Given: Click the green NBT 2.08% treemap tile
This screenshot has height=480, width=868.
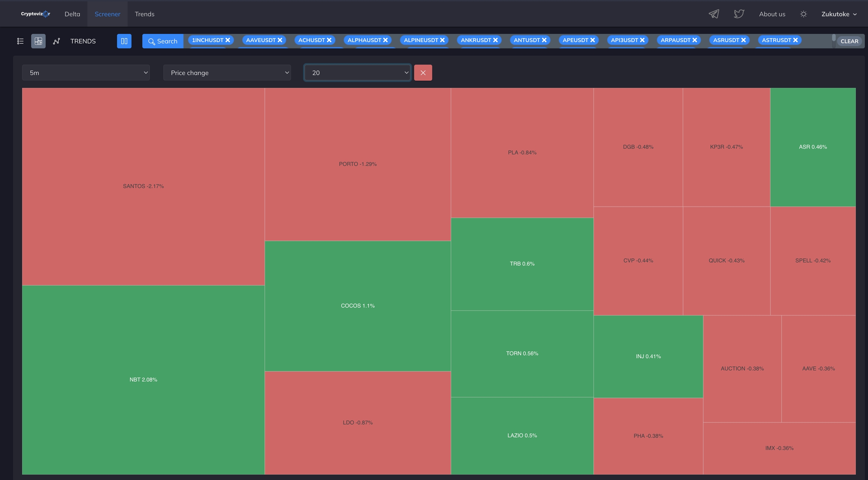Looking at the screenshot, I should [143, 379].
